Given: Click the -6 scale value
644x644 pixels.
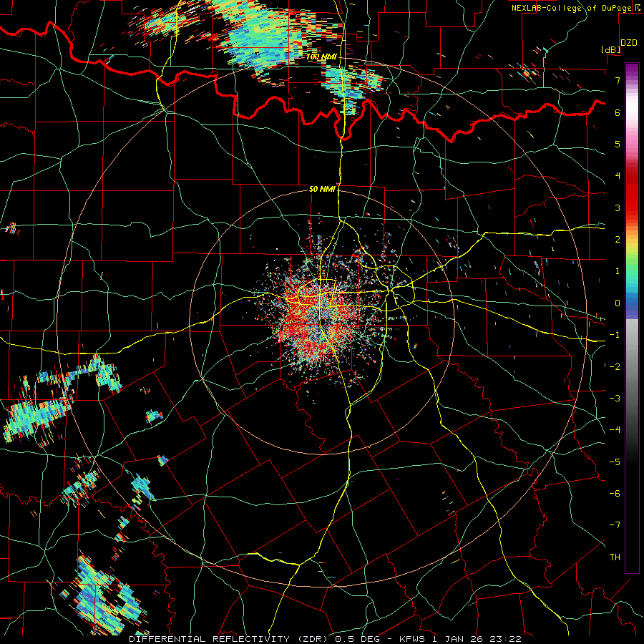Looking at the screenshot, I should [615, 494].
